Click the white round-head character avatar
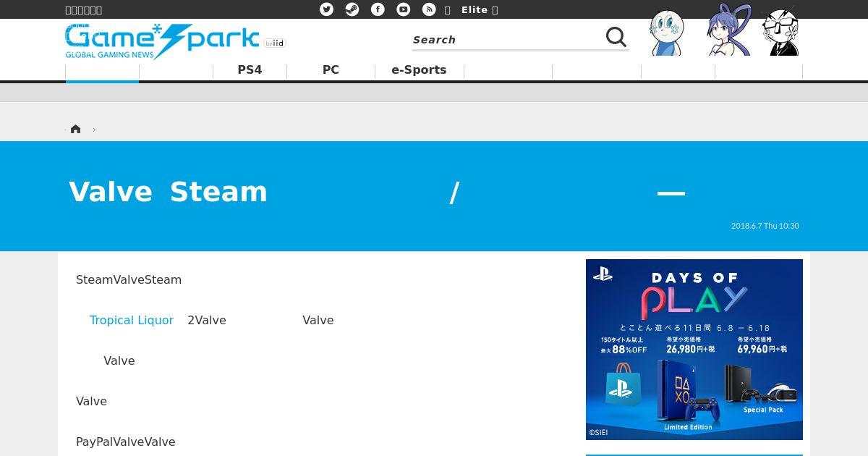 click(x=666, y=33)
